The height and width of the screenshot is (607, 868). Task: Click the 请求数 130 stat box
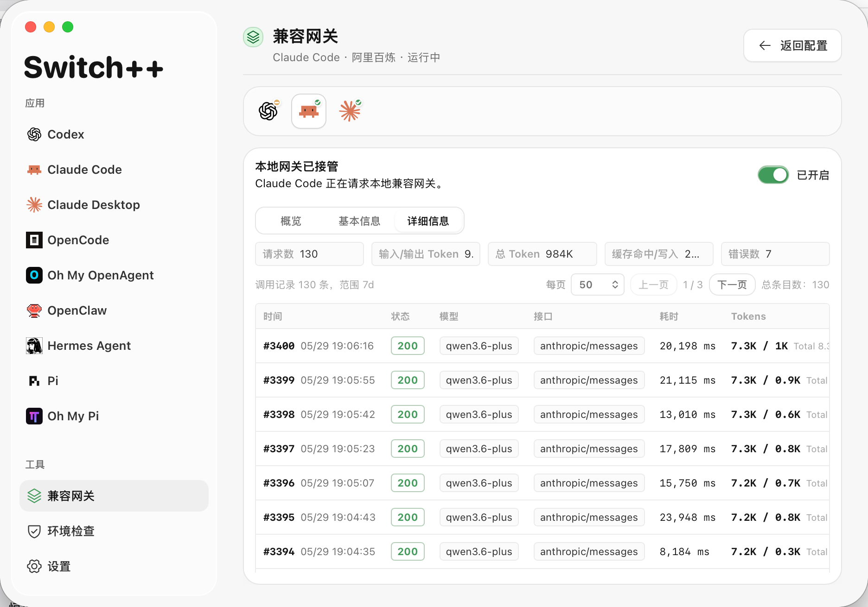309,254
